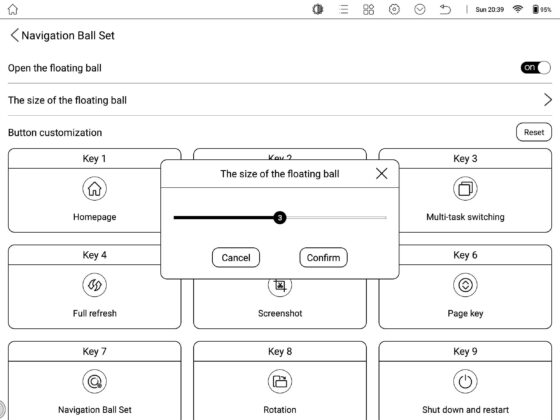Close the floating ball size dialog

381,174
